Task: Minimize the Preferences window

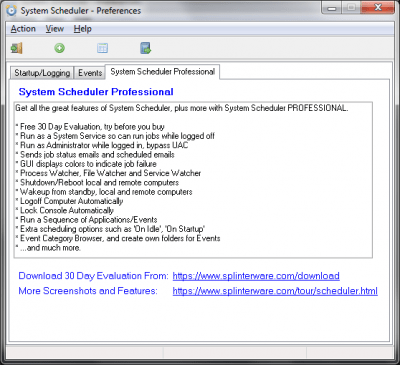Action: pyautogui.click(x=332, y=8)
